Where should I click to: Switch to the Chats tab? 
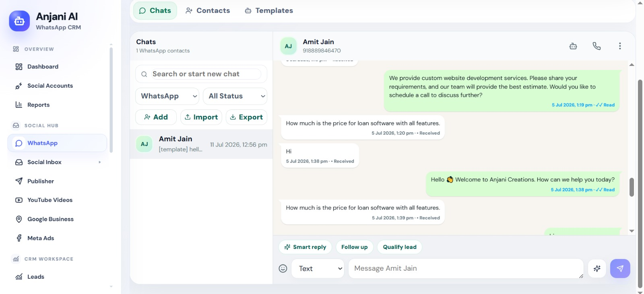click(x=155, y=10)
